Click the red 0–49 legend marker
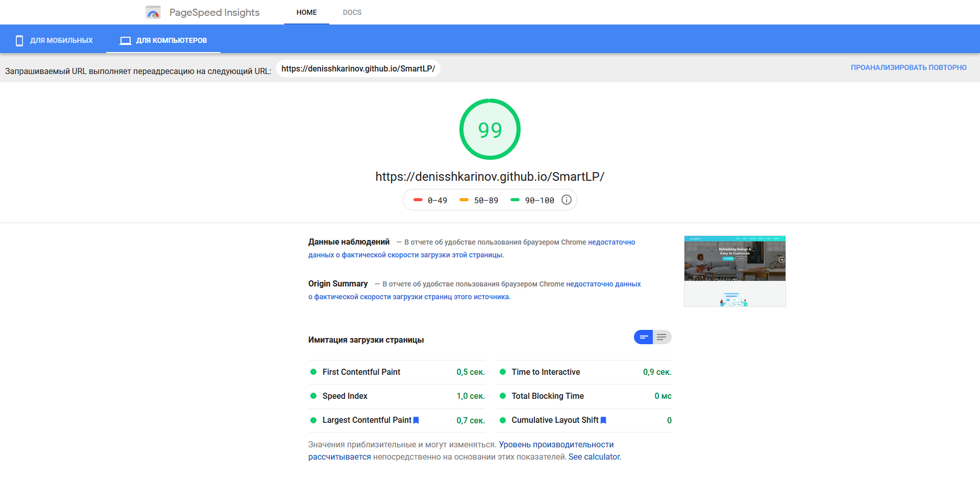The width and height of the screenshot is (980, 479). [x=418, y=200]
